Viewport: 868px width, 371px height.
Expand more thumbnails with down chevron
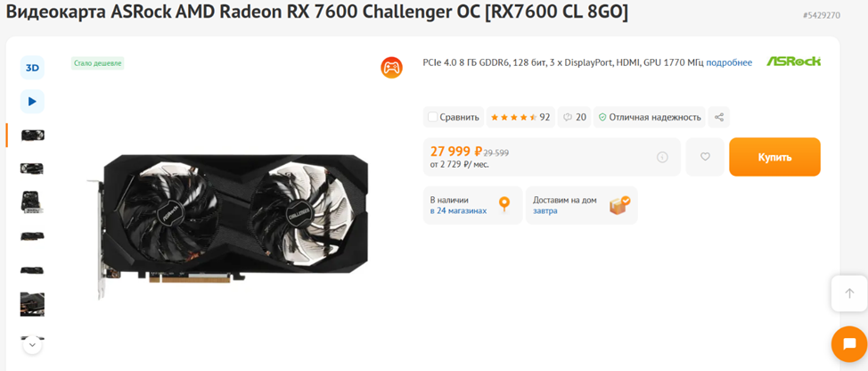[32, 345]
